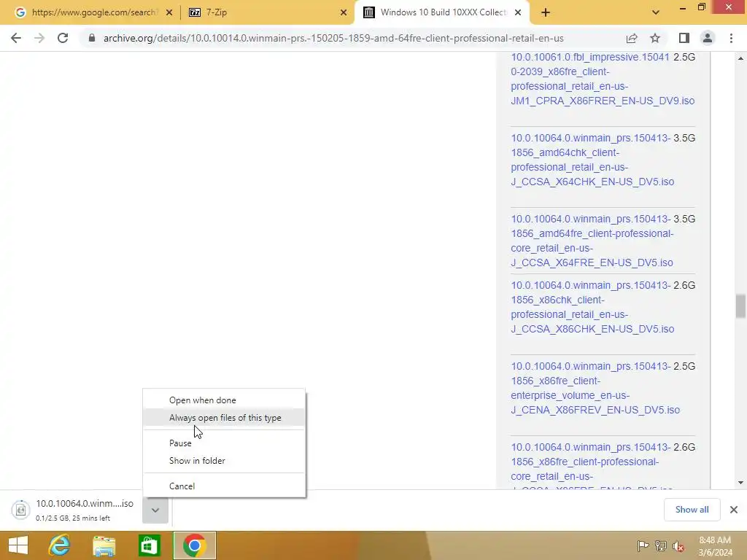Screen dimensions: 747x560
Task: Select Always open files of this type
Action: coord(224,418)
